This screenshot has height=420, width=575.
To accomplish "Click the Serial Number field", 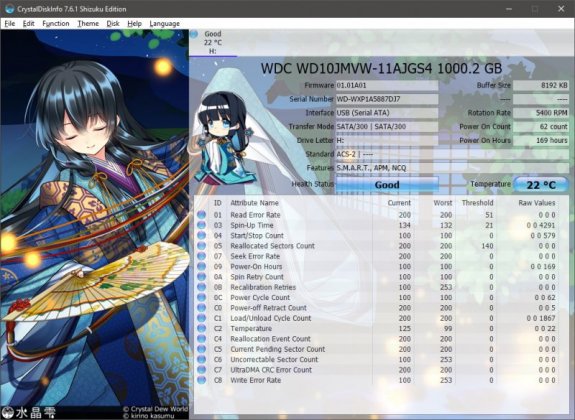I will [x=387, y=99].
